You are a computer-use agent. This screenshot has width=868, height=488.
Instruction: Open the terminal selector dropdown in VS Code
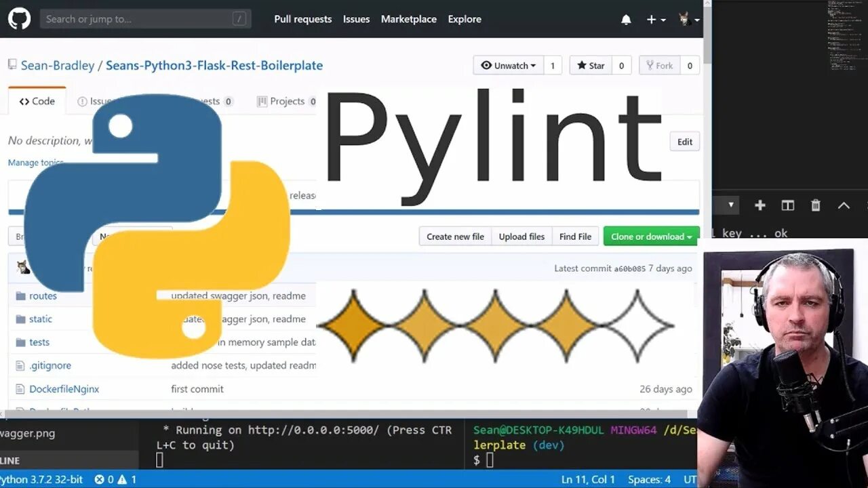731,205
